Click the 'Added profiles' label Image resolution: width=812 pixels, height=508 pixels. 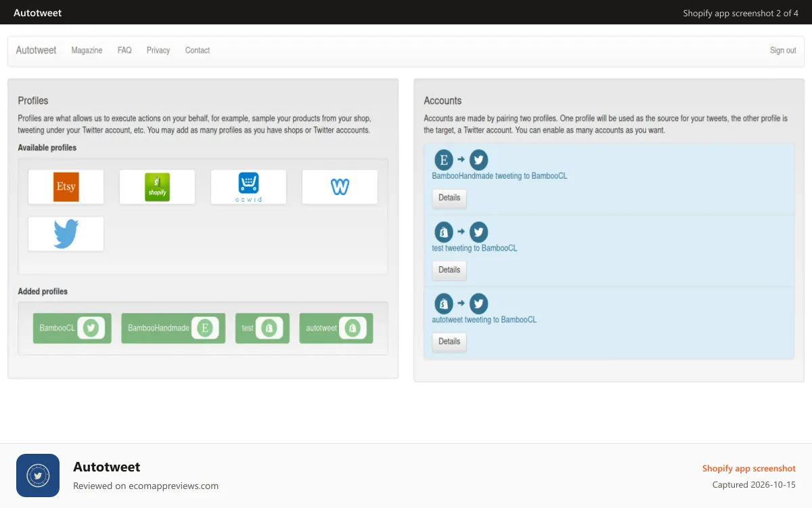pos(43,291)
